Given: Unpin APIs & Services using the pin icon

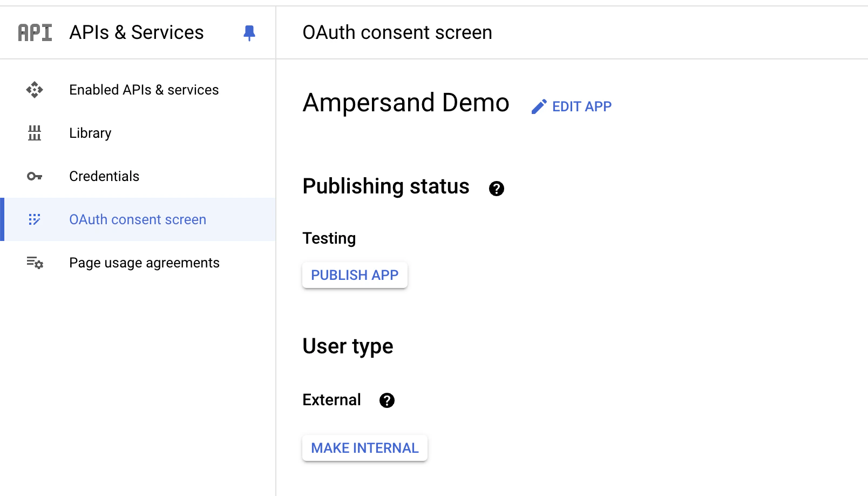Looking at the screenshot, I should [x=249, y=33].
